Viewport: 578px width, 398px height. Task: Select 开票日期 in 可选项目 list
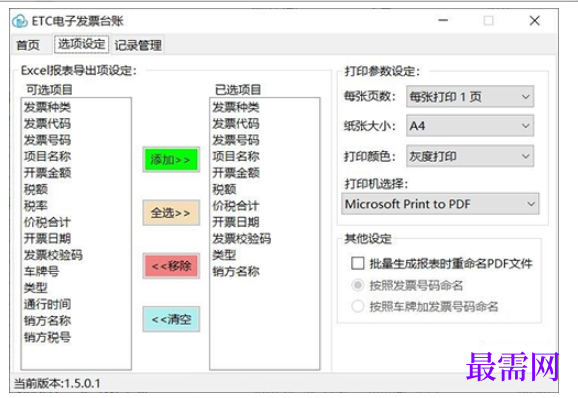coord(47,238)
